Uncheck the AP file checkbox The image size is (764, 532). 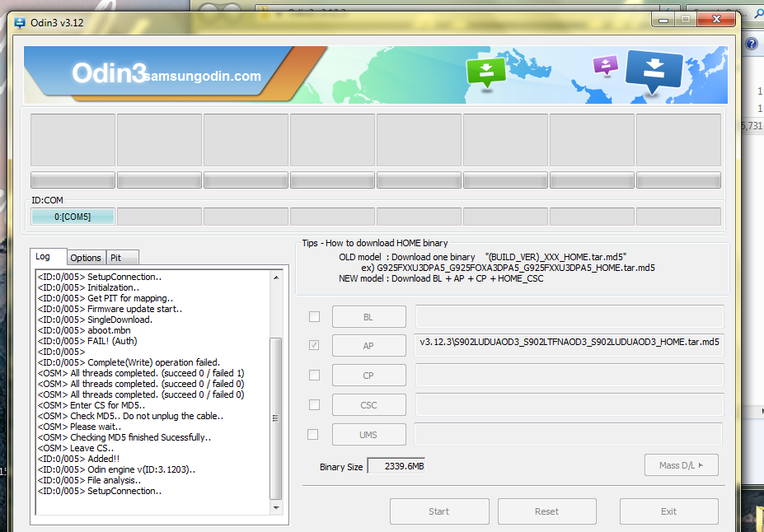coord(314,345)
